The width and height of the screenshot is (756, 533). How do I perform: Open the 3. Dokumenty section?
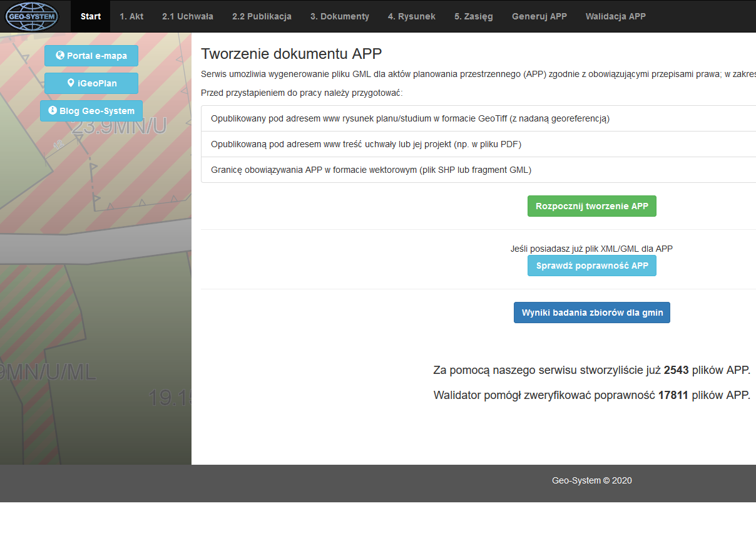[x=339, y=16]
